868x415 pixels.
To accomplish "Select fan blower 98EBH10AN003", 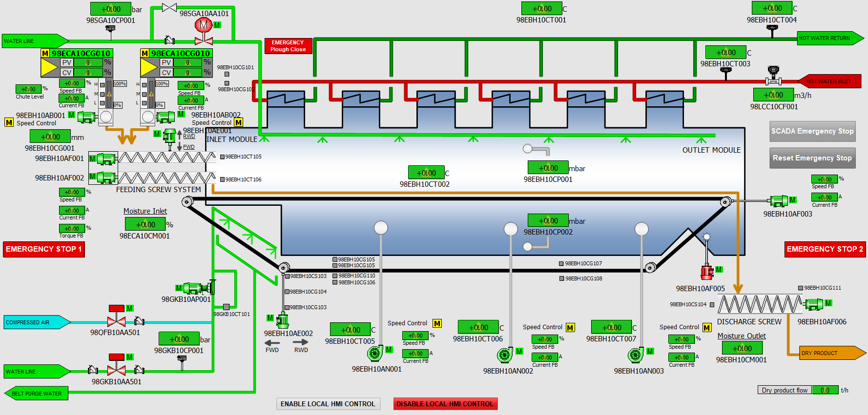I will click(635, 355).
